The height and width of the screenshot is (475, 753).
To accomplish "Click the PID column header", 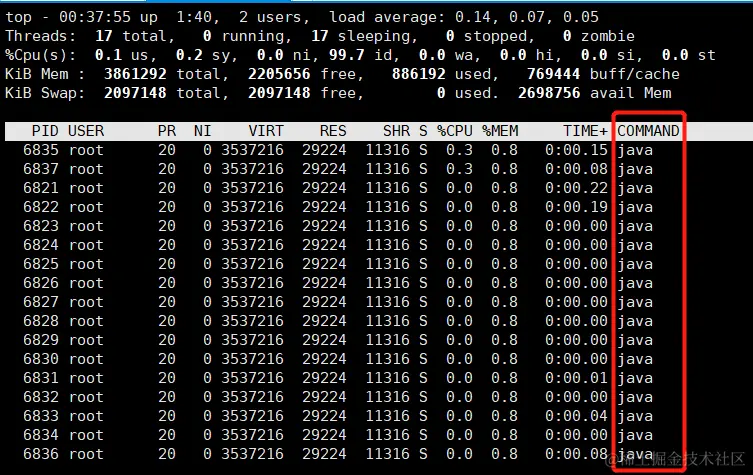I will [45, 131].
